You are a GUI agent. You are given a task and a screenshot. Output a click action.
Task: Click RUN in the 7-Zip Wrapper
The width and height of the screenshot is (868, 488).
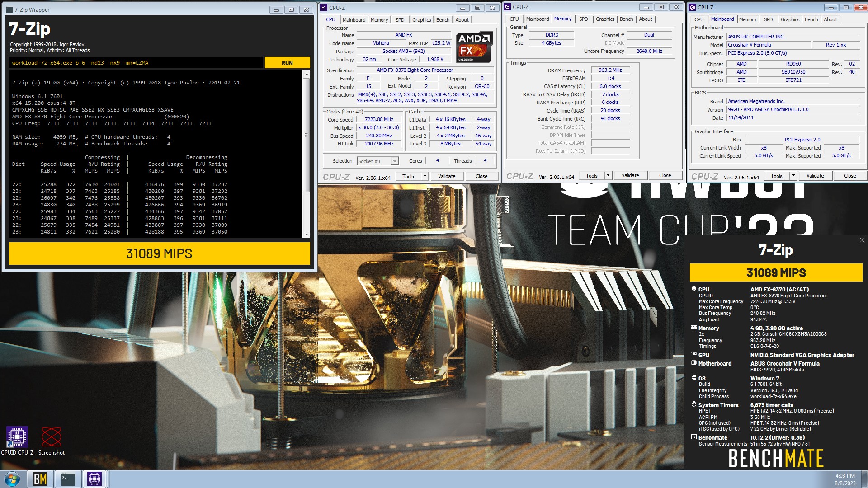[x=287, y=63]
